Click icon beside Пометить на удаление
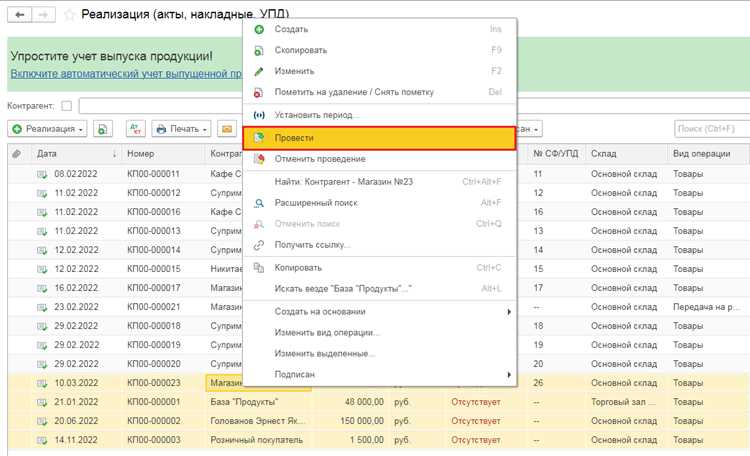Image resolution: width=750 pixels, height=456 pixels. coord(259,92)
